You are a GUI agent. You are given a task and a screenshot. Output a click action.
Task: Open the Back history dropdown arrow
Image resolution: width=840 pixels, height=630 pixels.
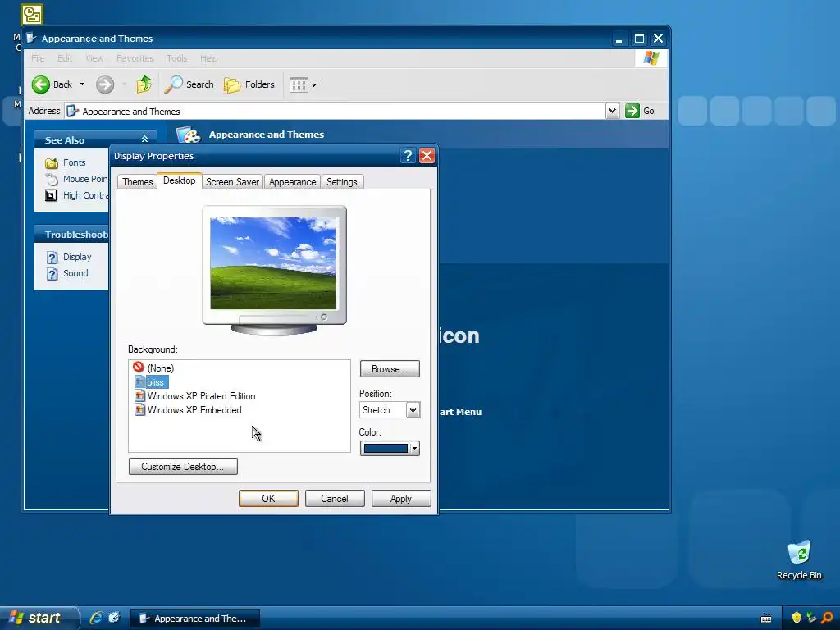(83, 84)
